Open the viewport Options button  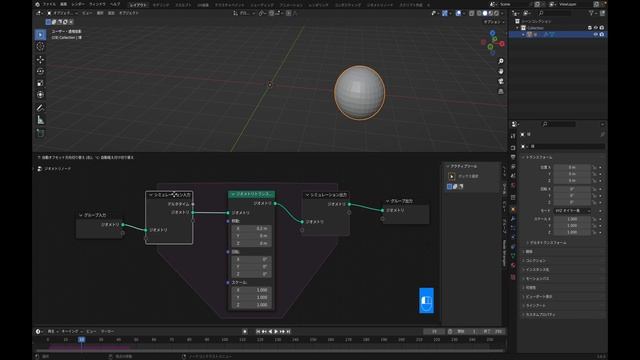coord(494,22)
